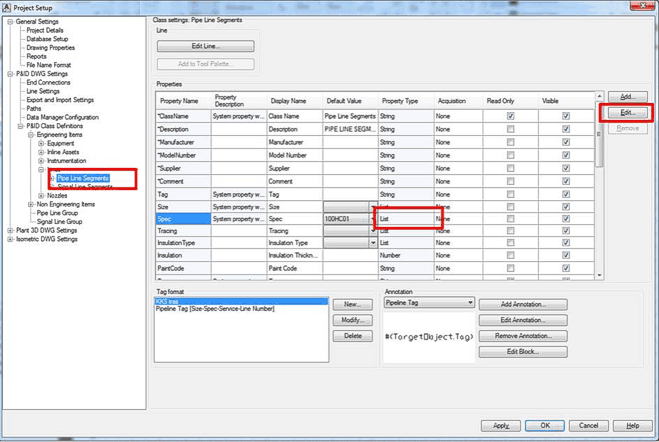Collapse the General Settings tree node
The height and width of the screenshot is (442, 659).
click(10, 21)
